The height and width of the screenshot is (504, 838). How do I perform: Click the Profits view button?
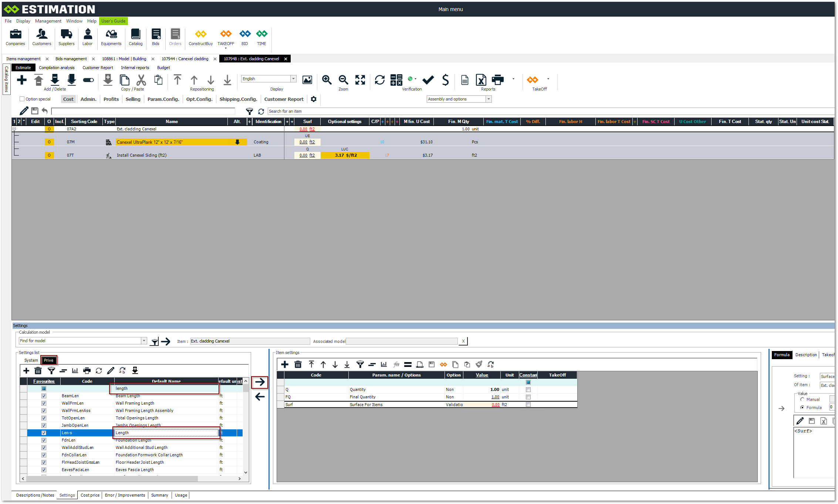click(x=111, y=99)
